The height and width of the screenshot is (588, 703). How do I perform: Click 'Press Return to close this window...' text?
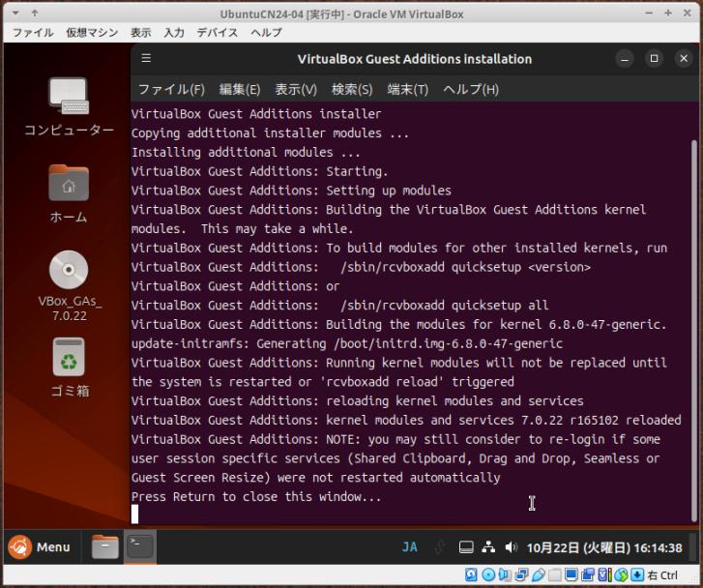click(x=256, y=496)
